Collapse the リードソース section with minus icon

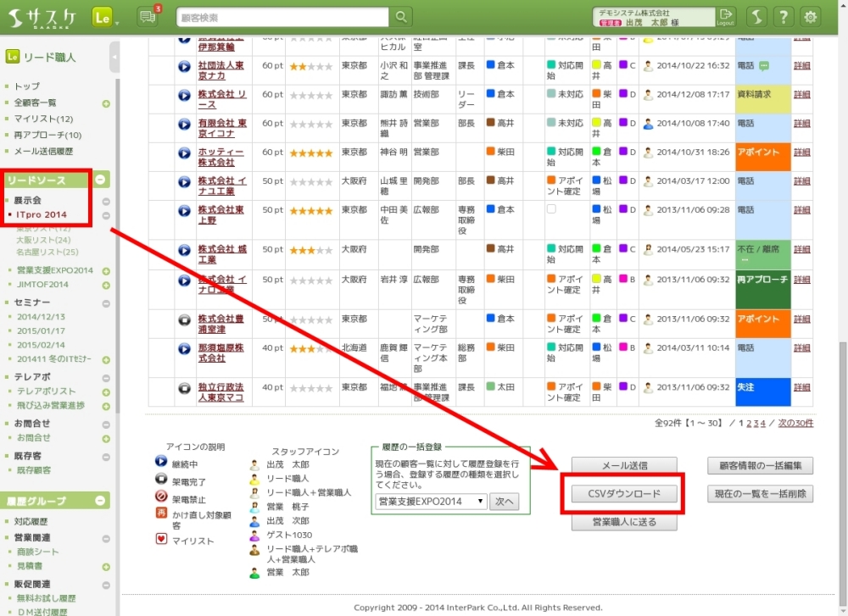[100, 180]
